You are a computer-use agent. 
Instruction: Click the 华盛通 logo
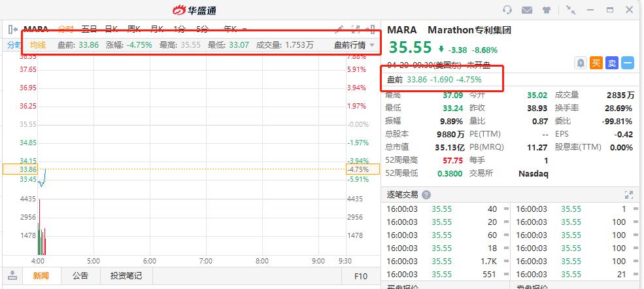[x=195, y=10]
